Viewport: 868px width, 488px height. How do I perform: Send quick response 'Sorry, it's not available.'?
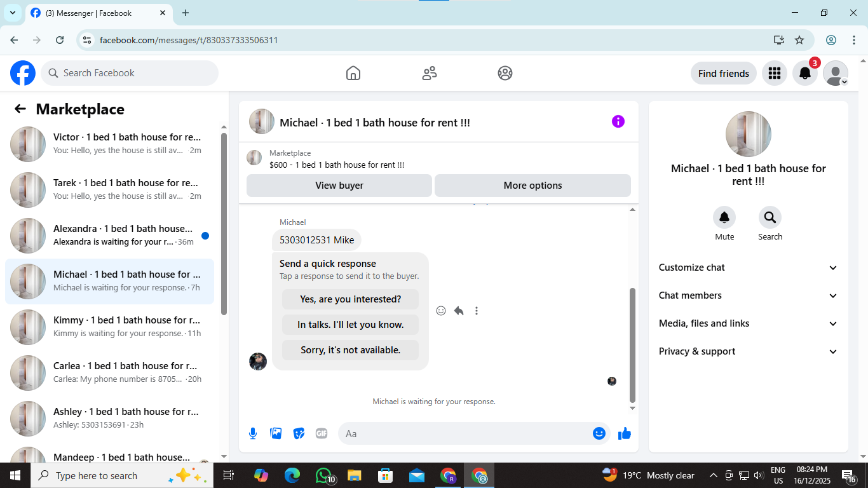click(351, 350)
